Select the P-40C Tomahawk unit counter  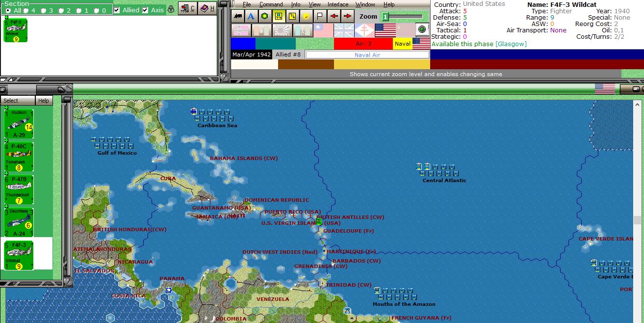pos(19,157)
